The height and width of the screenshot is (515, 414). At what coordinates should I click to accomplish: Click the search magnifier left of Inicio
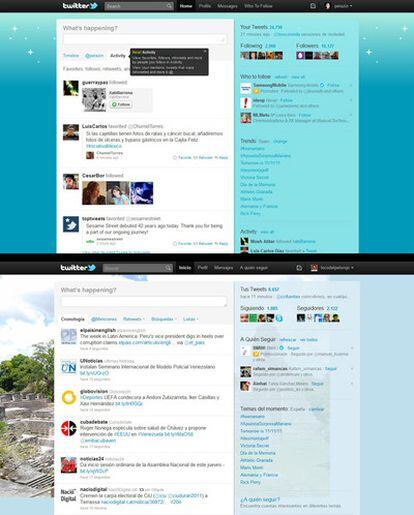168,268
